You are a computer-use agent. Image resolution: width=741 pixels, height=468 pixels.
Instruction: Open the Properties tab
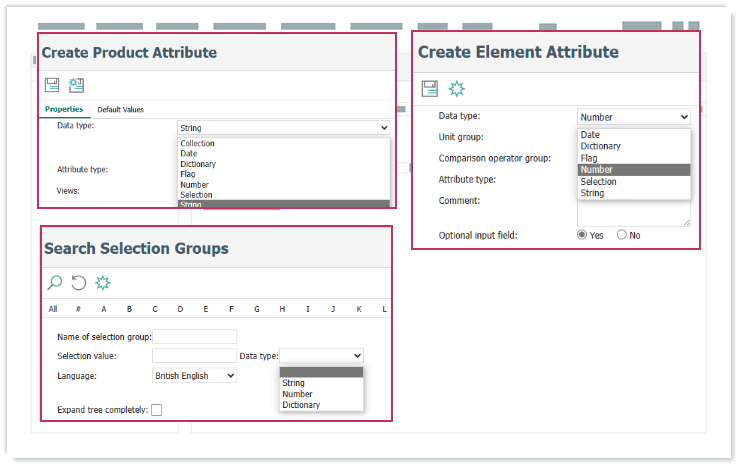64,109
